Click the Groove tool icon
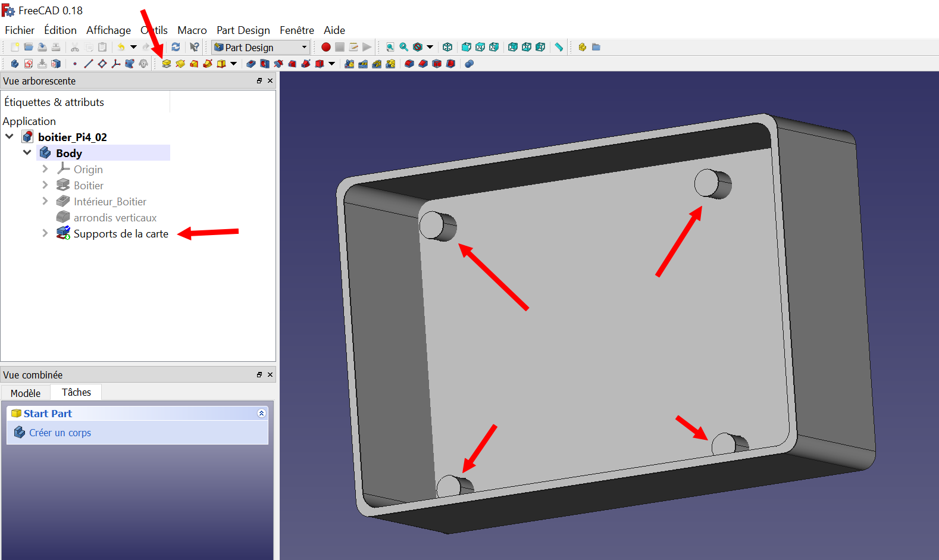Screen dimensions: 939x560 pyautogui.click(x=278, y=64)
